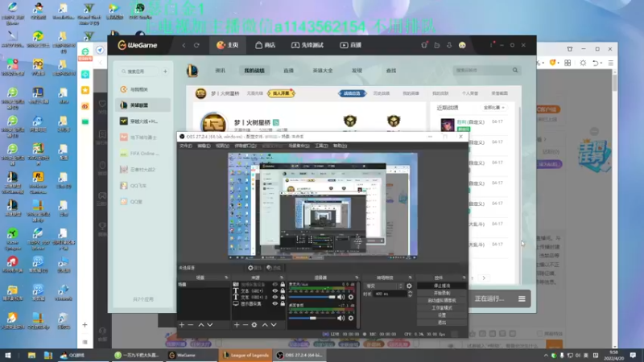Screen dimensions: 644x362
Task: Toggle lock on 显示器采集 source
Action: [283, 304]
